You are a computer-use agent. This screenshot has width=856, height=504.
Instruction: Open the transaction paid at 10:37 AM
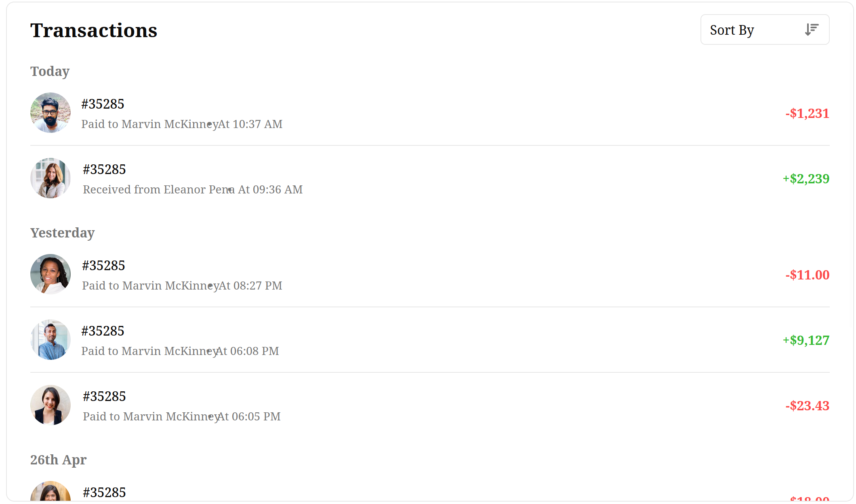pyautogui.click(x=430, y=113)
